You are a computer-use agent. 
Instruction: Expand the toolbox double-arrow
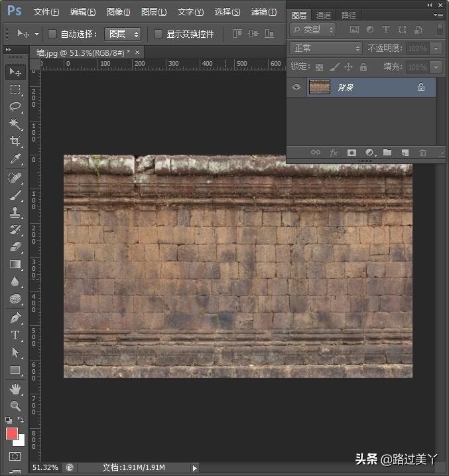click(8, 50)
